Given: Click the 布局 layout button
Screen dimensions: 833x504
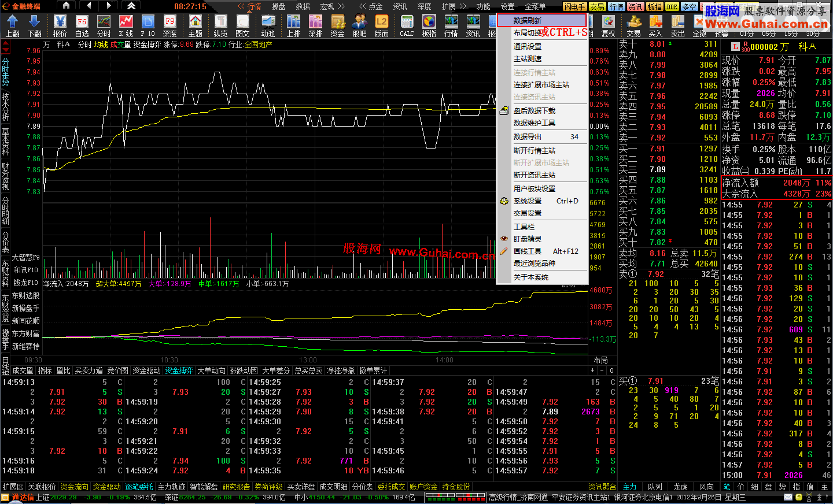Looking at the screenshot, I should tap(601, 360).
